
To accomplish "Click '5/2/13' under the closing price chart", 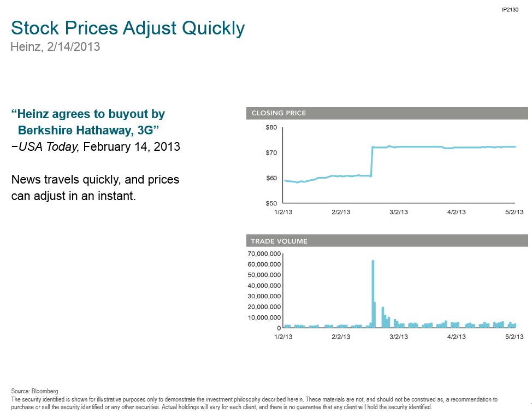I will click(x=515, y=212).
